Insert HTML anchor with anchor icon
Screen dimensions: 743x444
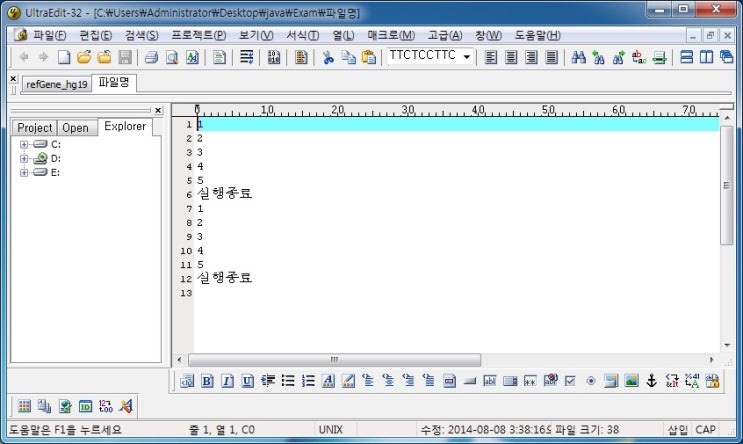(x=652, y=381)
